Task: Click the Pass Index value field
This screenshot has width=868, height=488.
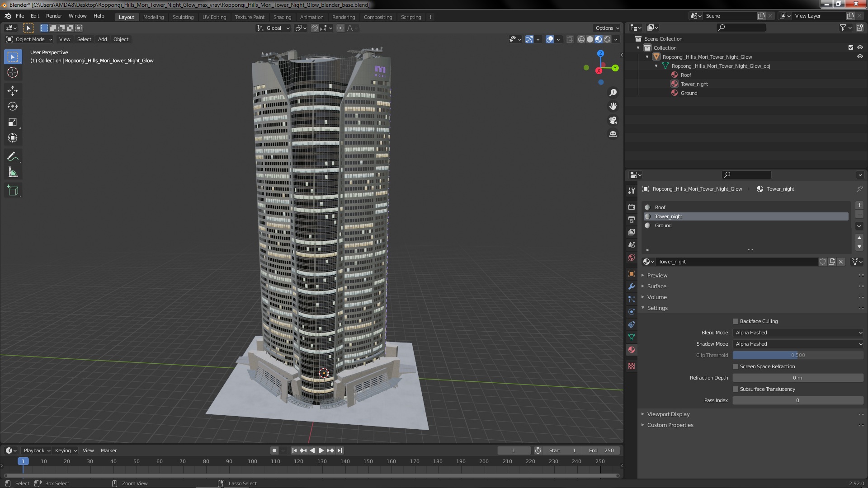Action: [798, 400]
